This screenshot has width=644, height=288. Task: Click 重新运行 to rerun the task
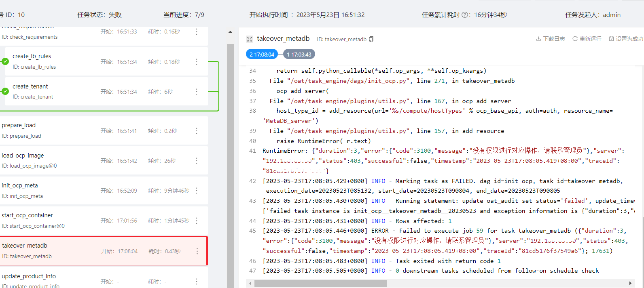click(x=587, y=39)
